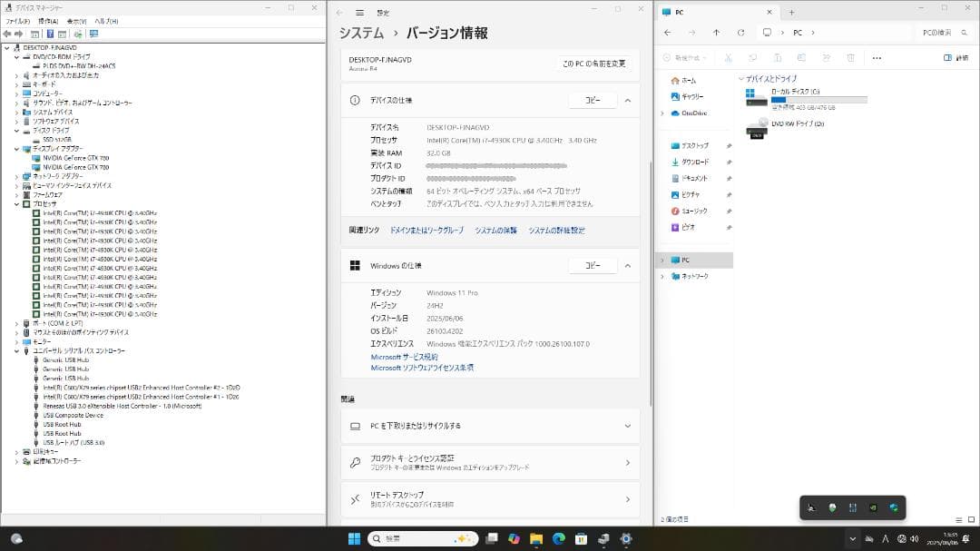Screen dimensions: 980x551
Task: Collapse the Windowsの仕様 section chevron
Action: pyautogui.click(x=628, y=266)
